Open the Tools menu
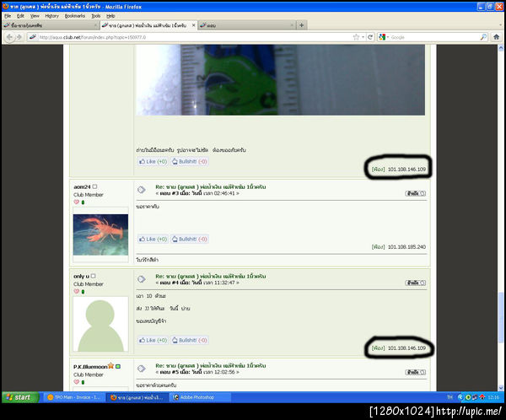 [x=96, y=16]
